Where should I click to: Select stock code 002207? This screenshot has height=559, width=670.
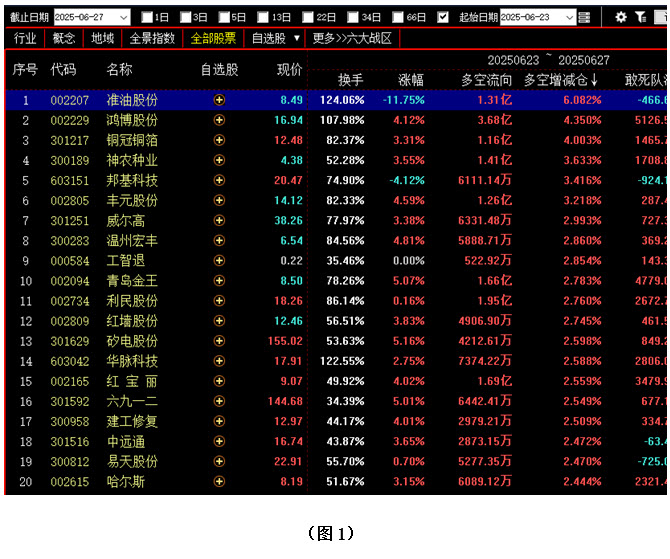point(70,100)
